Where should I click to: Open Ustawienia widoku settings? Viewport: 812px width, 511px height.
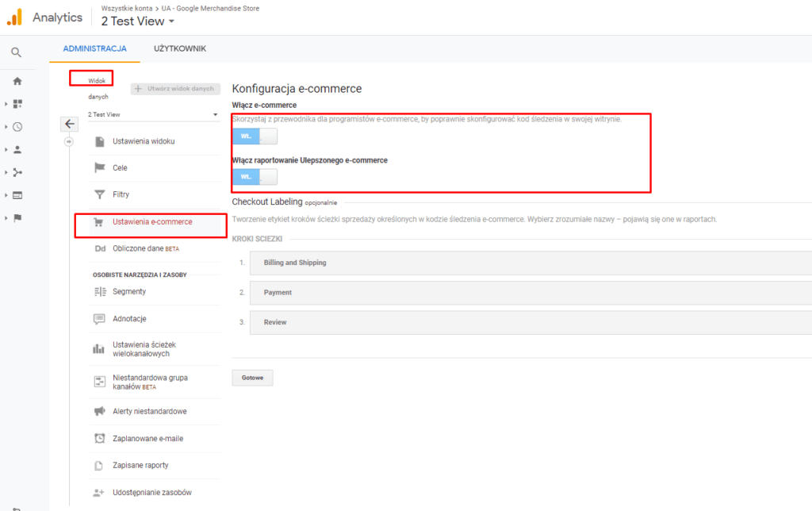144,141
